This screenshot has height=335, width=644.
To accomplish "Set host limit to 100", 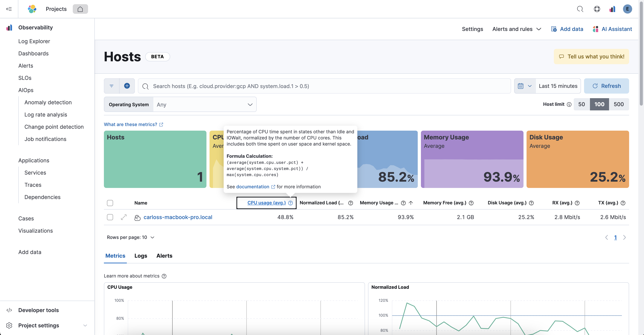I will [599, 104].
